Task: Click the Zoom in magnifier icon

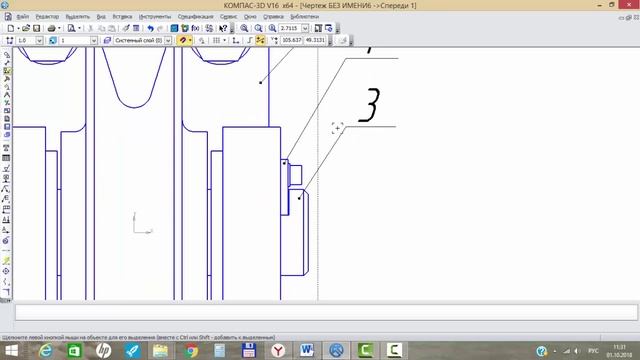Action: 244,28
